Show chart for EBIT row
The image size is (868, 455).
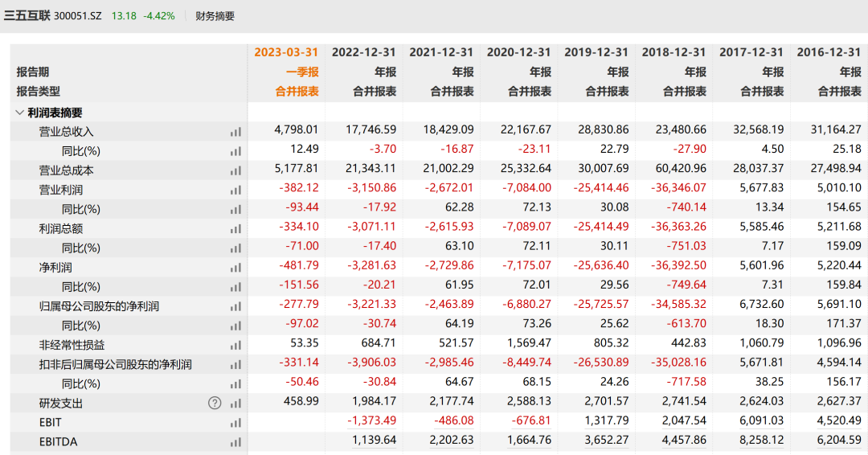[235, 423]
